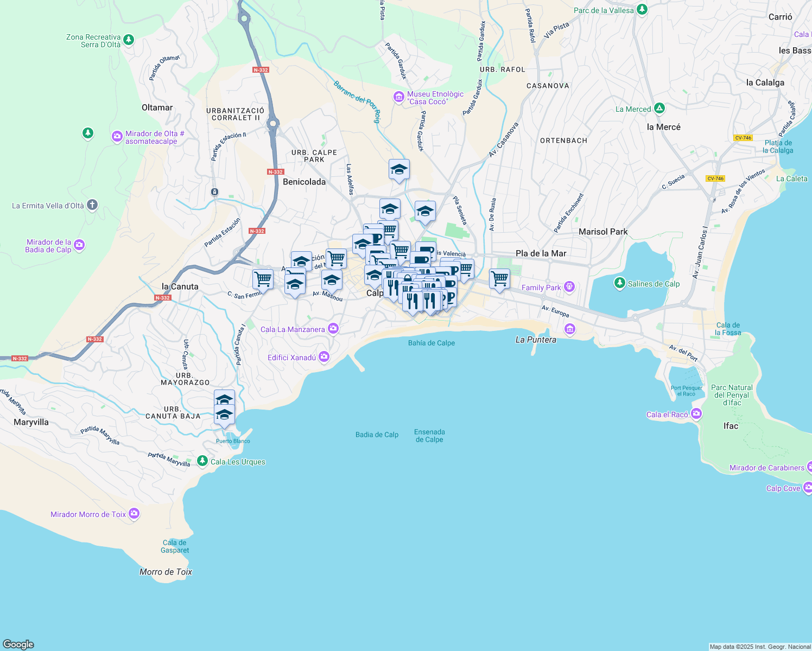Select the Salines de Calp green tree icon
The width and height of the screenshot is (812, 651).
[x=619, y=283]
